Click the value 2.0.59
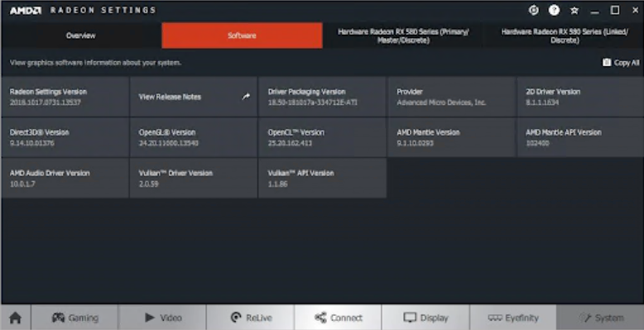The width and height of the screenshot is (644, 330). pyautogui.click(x=149, y=184)
